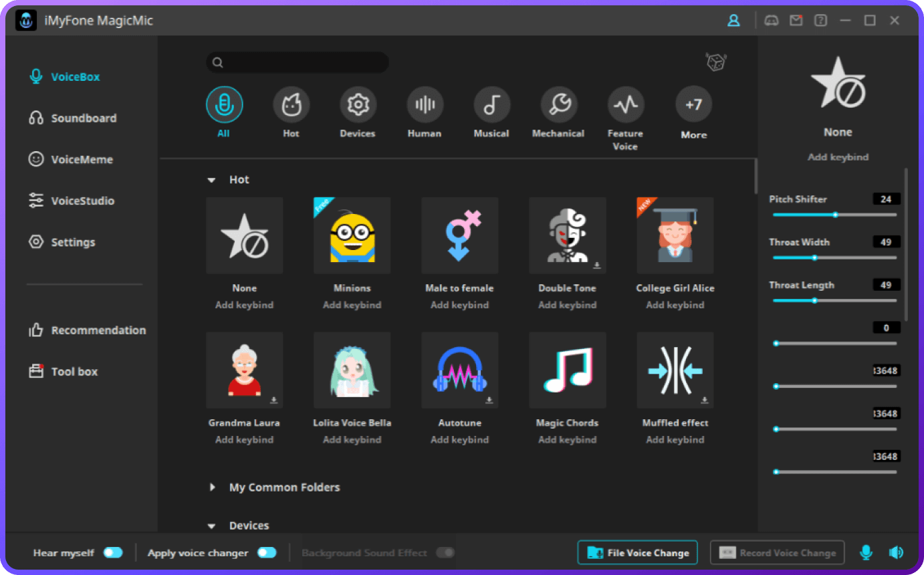
Task: Select the Human category icon
Action: [x=425, y=104]
